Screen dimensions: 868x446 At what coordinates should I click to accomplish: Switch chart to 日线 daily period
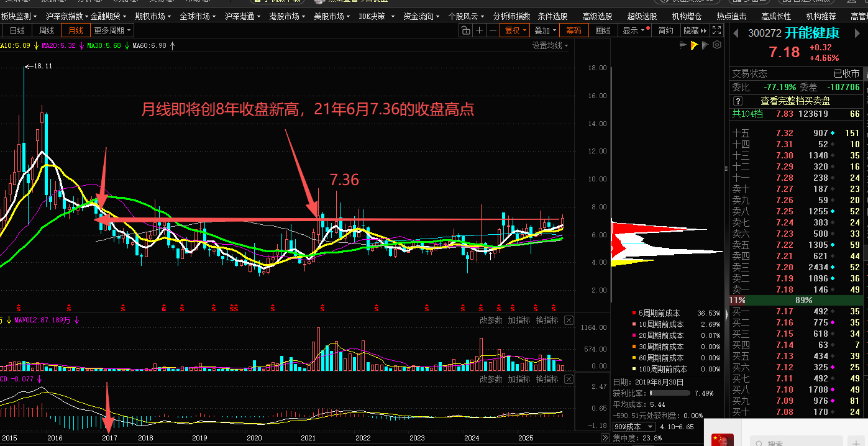[17, 30]
